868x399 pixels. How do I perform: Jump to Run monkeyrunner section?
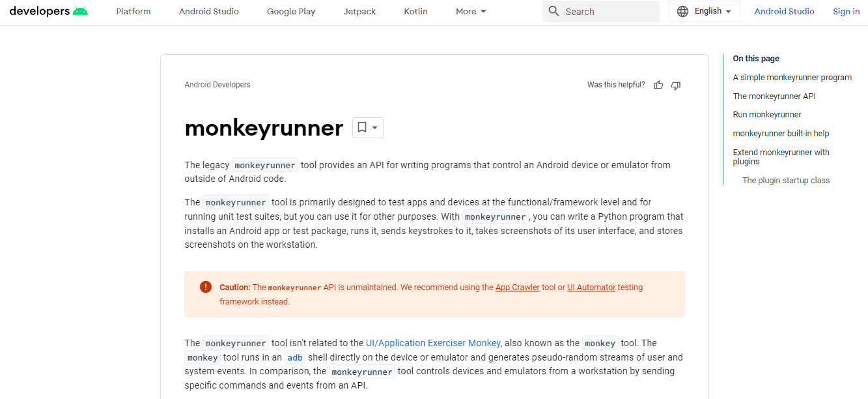(766, 114)
